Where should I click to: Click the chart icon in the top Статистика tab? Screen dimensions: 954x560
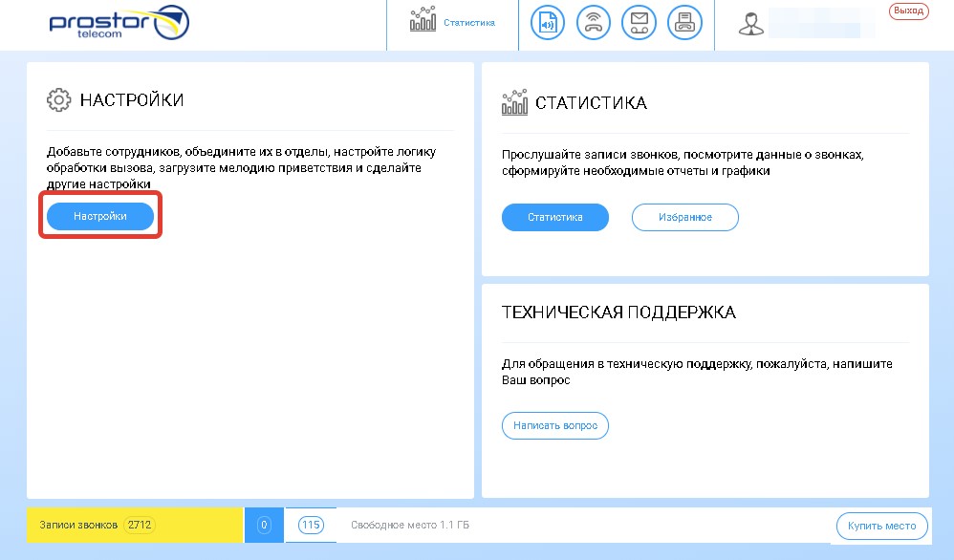[x=423, y=19]
